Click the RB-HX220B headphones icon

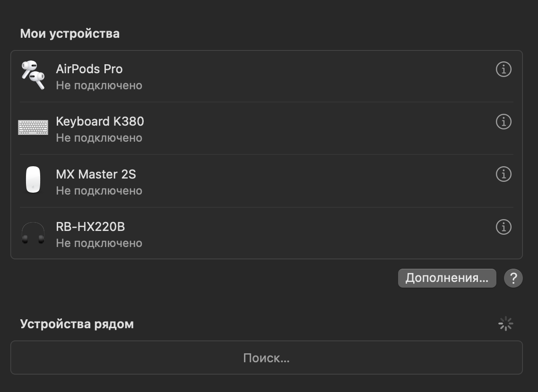point(33,233)
